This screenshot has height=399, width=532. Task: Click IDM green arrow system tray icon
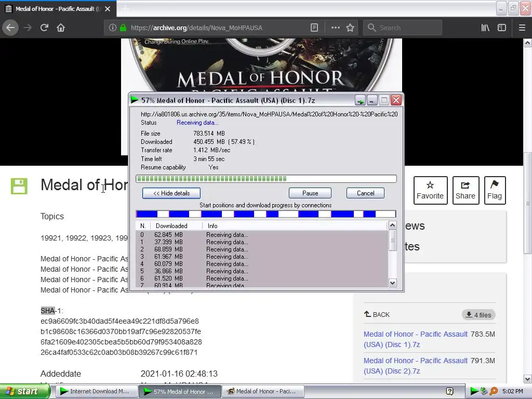[474, 392]
